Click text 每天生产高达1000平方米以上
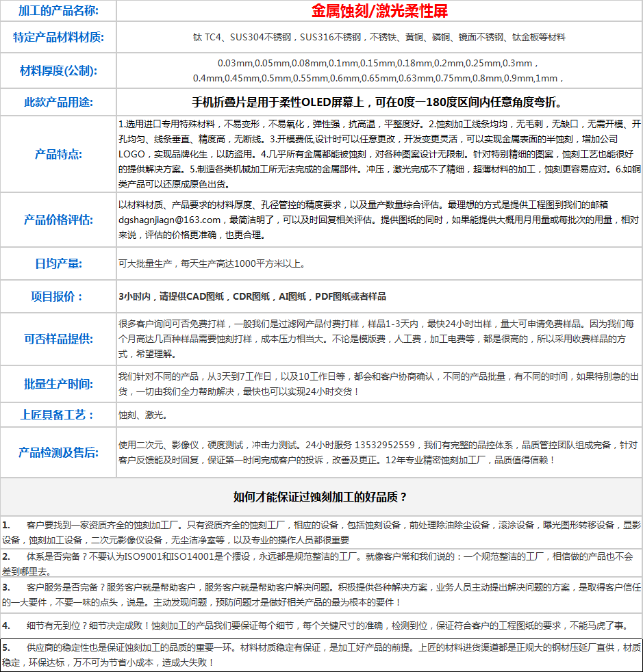This screenshot has height=672, width=643. 240,263
